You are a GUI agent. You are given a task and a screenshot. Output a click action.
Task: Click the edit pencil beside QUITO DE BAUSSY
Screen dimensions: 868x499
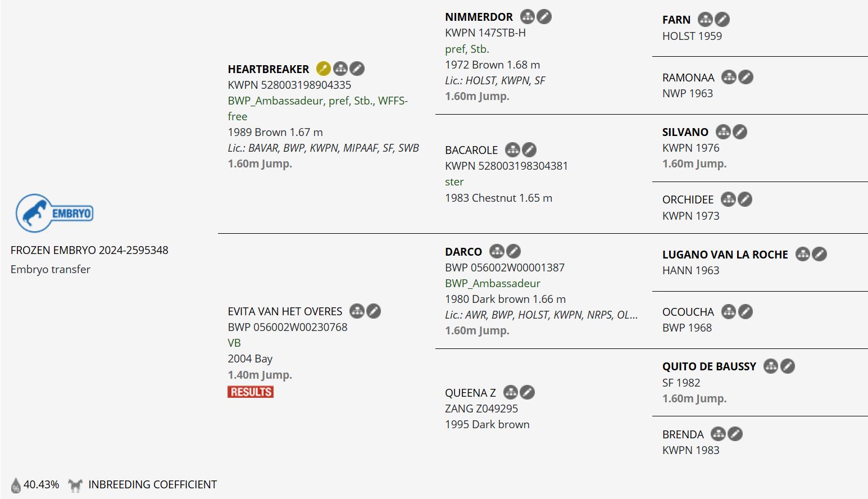[x=788, y=366]
